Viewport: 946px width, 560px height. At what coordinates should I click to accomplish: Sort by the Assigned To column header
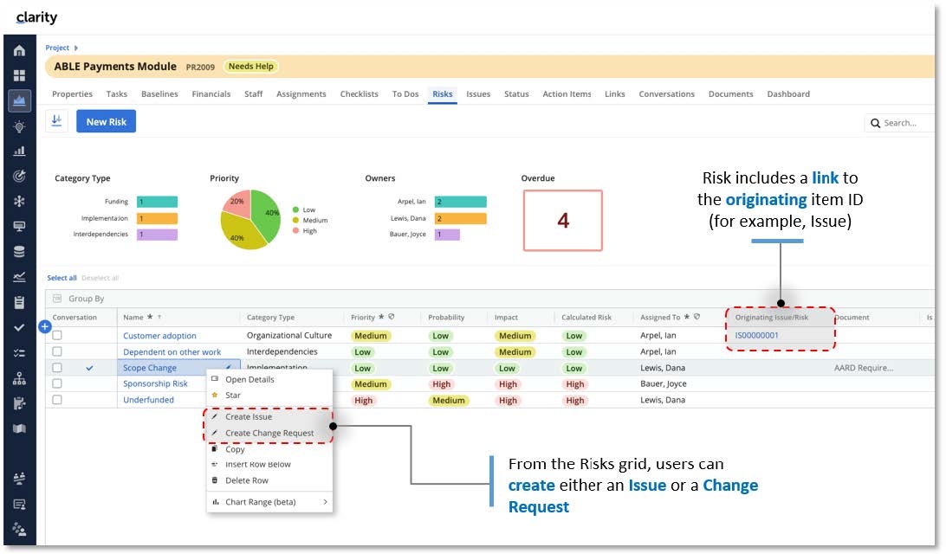tap(660, 317)
